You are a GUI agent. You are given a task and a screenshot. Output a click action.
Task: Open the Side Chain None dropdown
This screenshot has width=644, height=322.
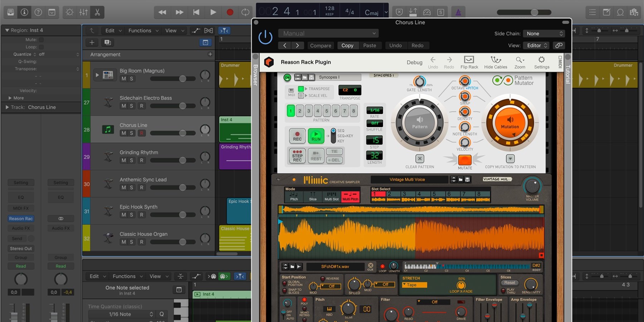[x=544, y=34]
